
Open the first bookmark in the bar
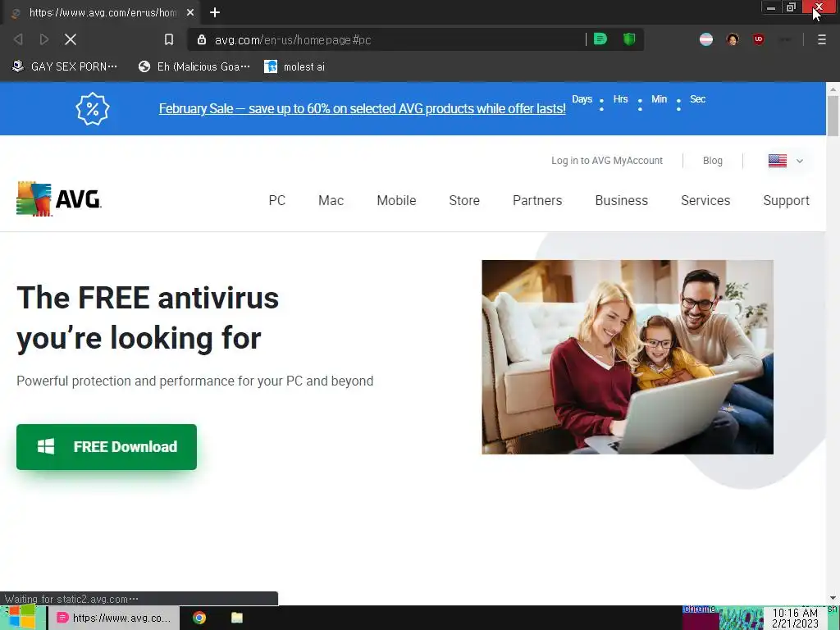tap(64, 66)
